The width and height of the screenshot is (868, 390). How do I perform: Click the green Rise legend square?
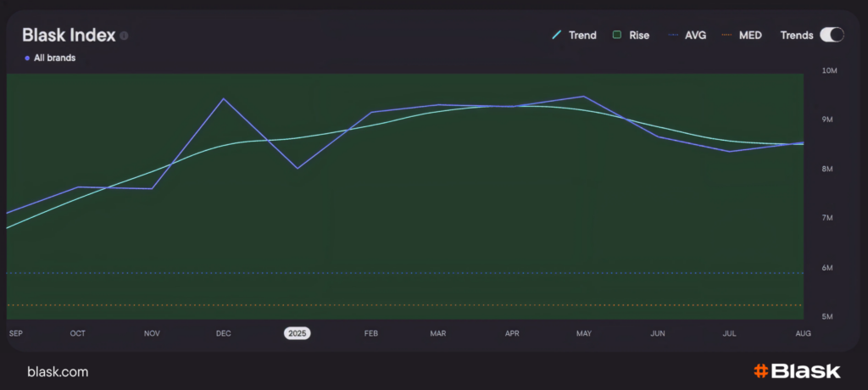(x=618, y=36)
